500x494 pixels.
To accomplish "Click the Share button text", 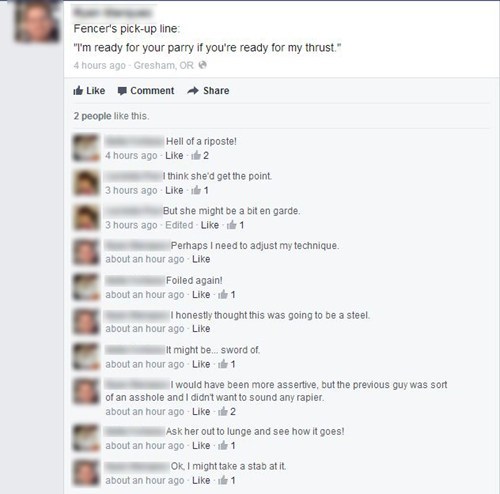I will [216, 91].
